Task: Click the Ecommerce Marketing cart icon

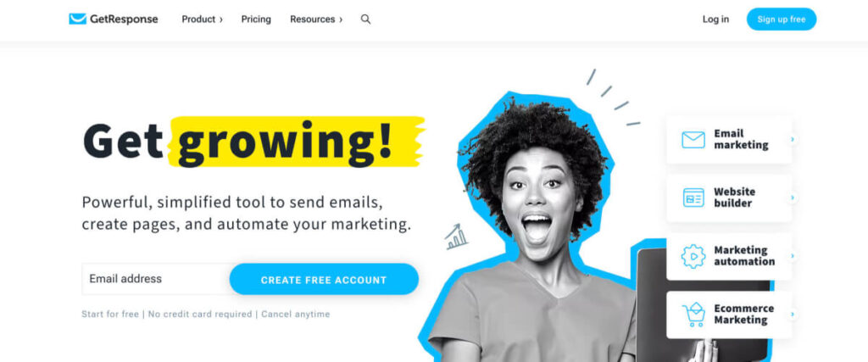Action: [693, 315]
